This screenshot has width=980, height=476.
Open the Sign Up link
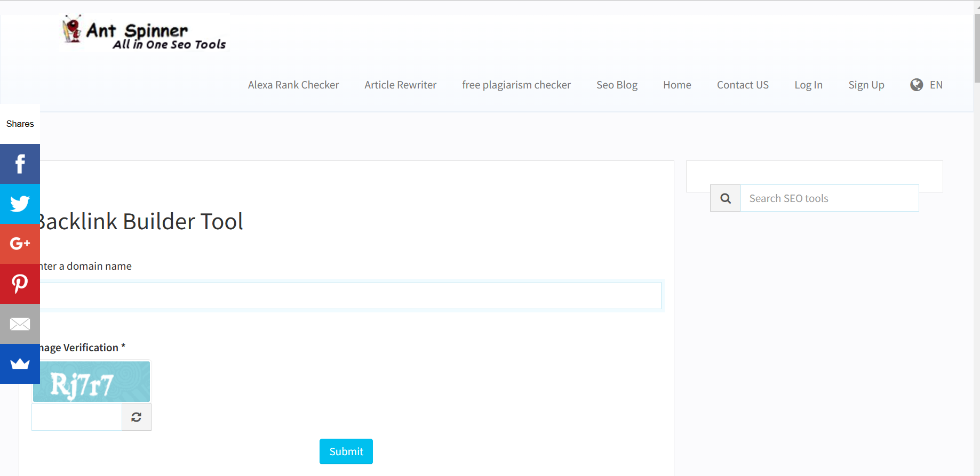pos(866,85)
